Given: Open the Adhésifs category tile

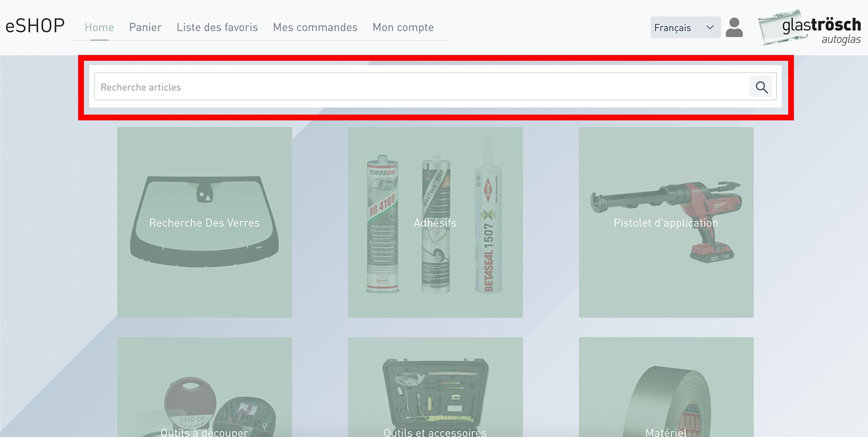Looking at the screenshot, I should point(435,222).
